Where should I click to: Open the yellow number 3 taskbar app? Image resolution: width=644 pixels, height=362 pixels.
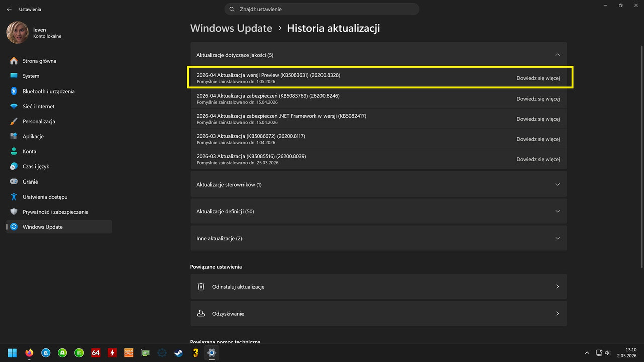(195, 353)
